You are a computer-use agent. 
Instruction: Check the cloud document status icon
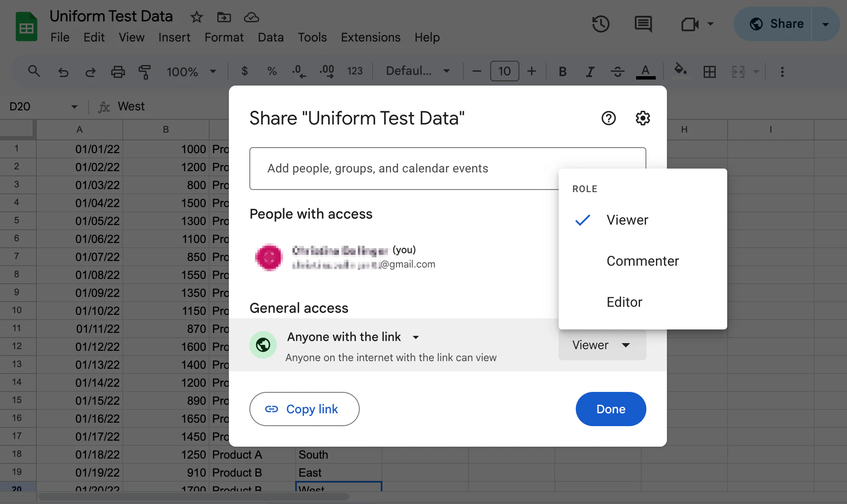(x=252, y=17)
